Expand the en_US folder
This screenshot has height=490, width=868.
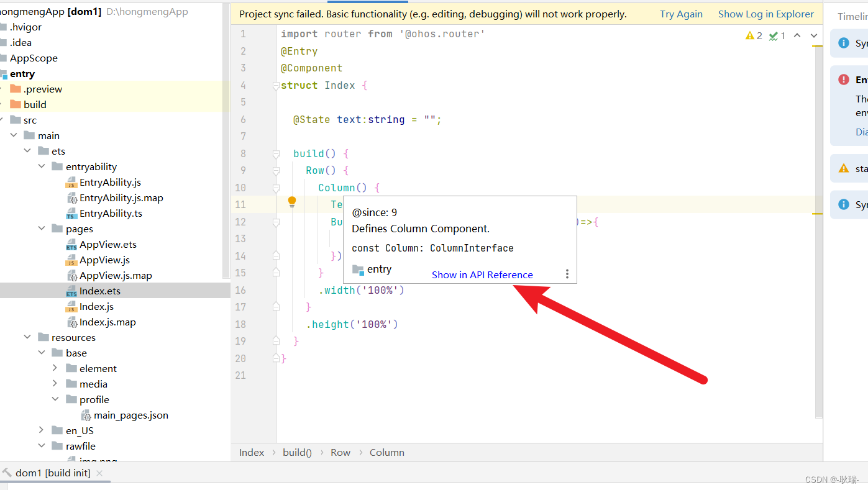[x=41, y=430]
